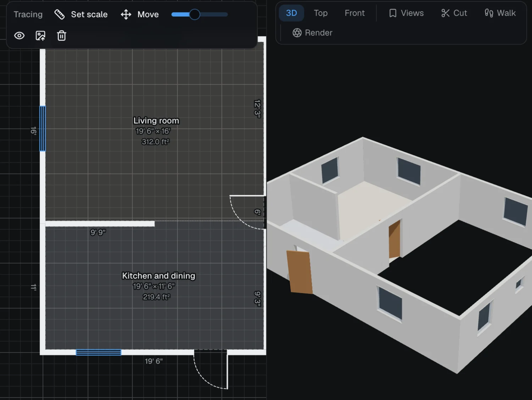The height and width of the screenshot is (400, 532).
Task: Click the Move text label
Action: 148,15
